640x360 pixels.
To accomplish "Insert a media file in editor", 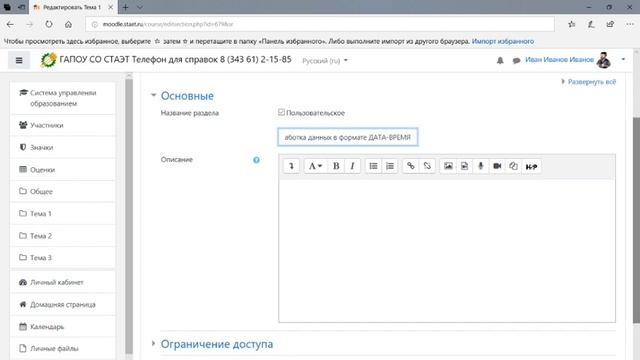I will pos(464,166).
